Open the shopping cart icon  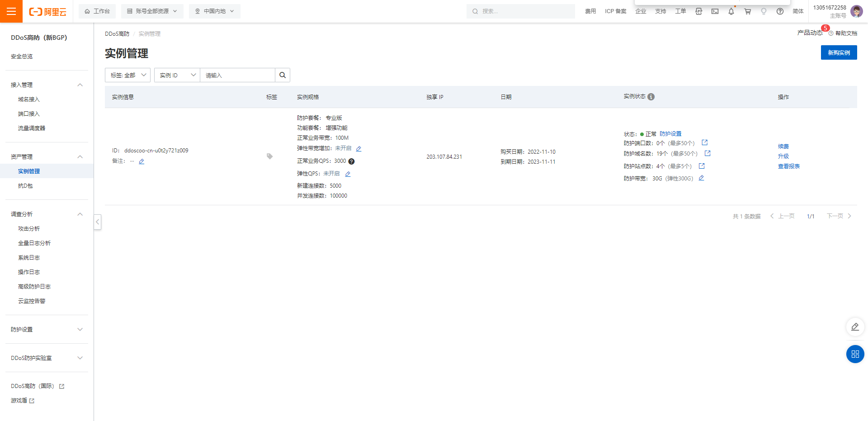tap(747, 11)
